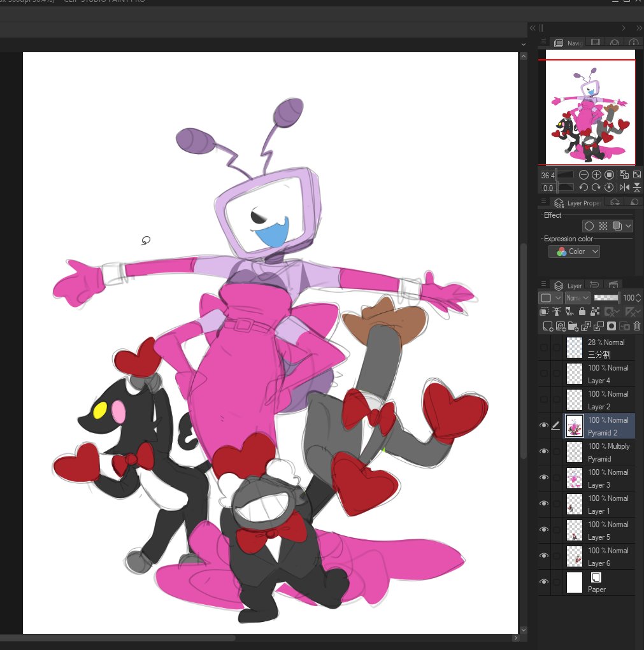
Task: Expand the layer effect options arrow
Action: tap(629, 226)
